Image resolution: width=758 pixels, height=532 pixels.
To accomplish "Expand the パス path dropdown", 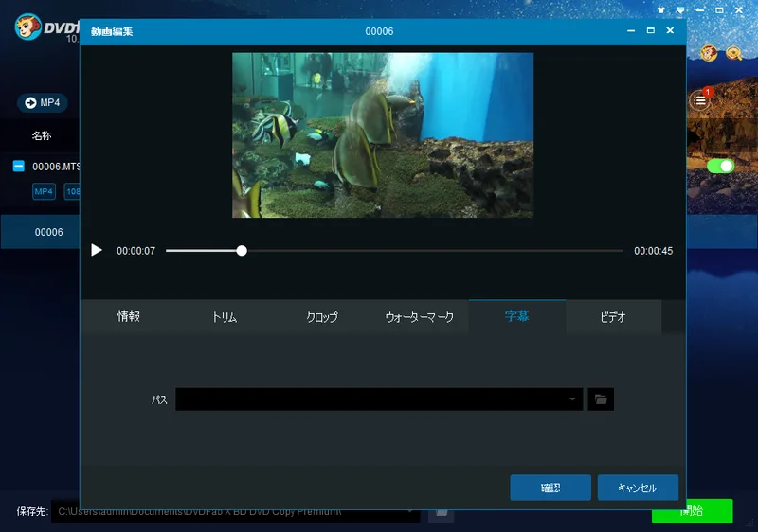I will coord(572,399).
